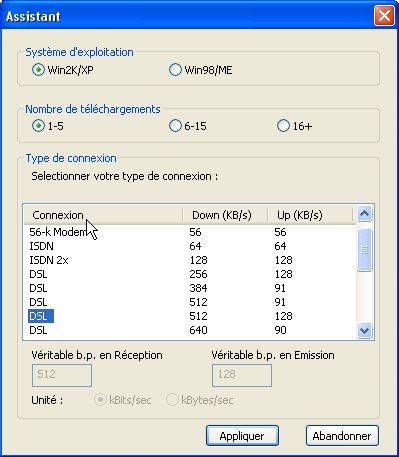
Task: Select the DSL 640 down row
Action: tap(190, 330)
